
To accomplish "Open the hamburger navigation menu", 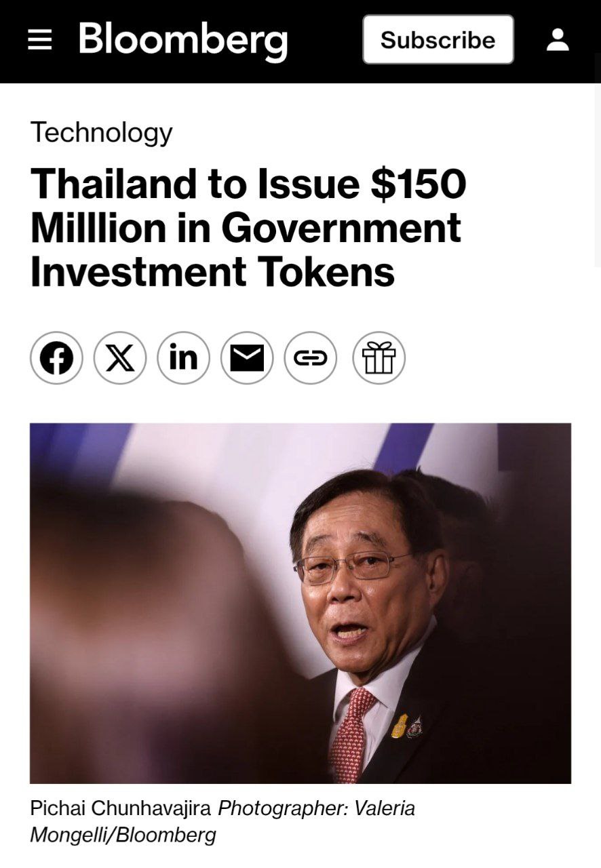I will click(x=39, y=40).
